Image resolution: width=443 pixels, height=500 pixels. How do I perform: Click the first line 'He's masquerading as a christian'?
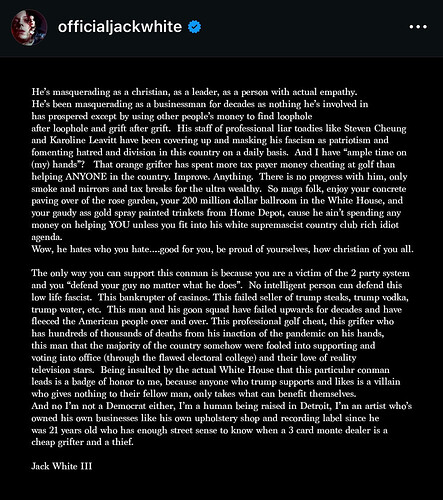click(194, 92)
